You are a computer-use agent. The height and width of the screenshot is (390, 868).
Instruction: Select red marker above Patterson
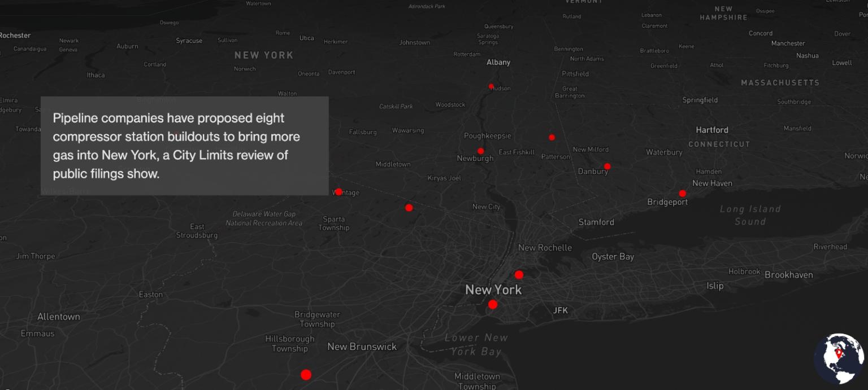552,137
